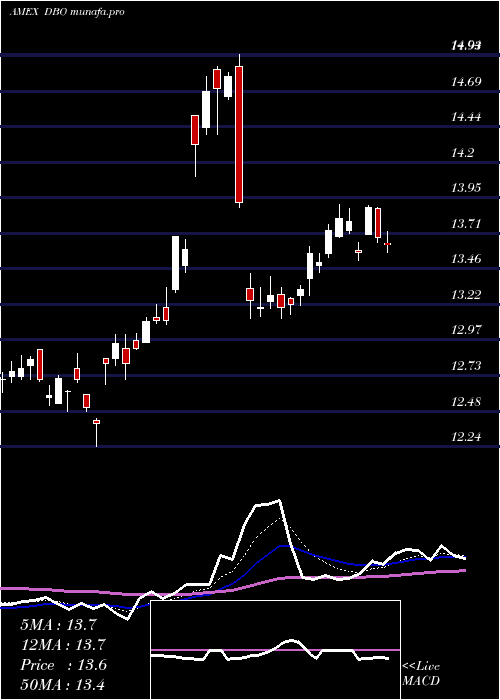Click the 13.22 price axis label
Screen dimensions: 500x700
(x=466, y=294)
